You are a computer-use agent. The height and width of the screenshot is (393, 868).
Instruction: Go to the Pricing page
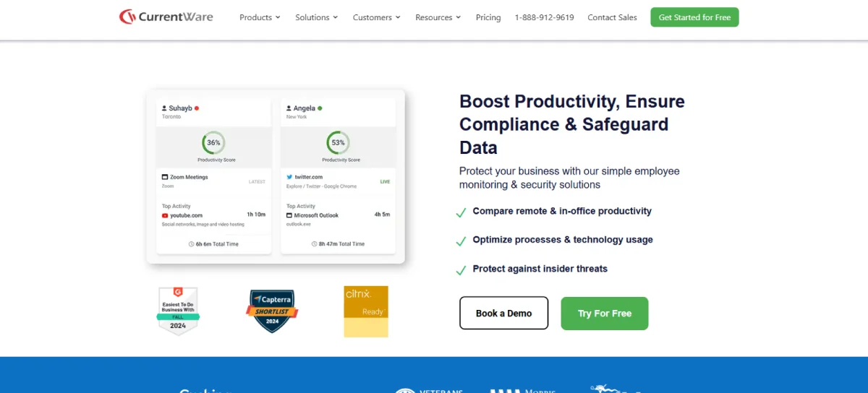coord(488,17)
